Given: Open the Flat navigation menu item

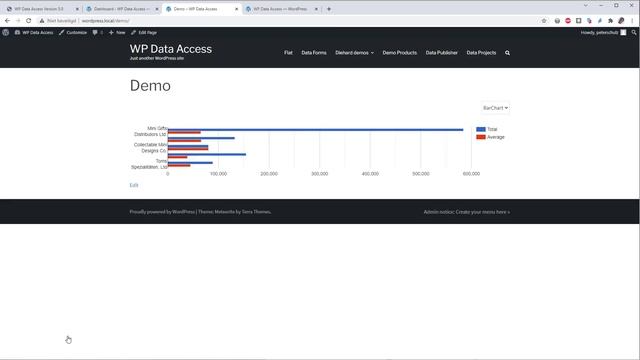Looking at the screenshot, I should [x=288, y=53].
